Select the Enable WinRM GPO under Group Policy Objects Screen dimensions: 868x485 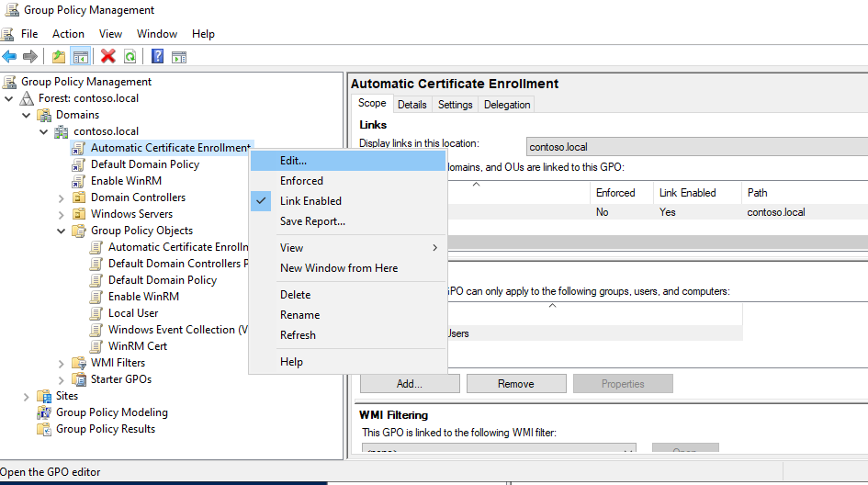143,297
